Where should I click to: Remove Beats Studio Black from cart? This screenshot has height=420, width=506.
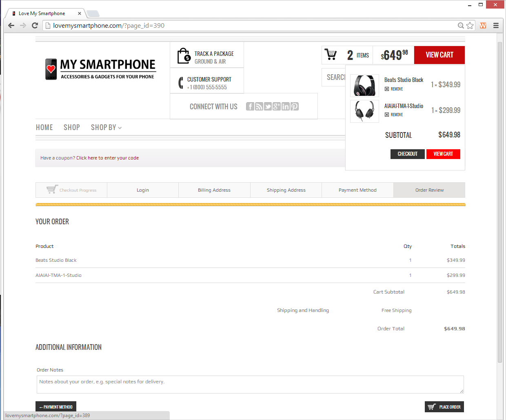(x=394, y=89)
